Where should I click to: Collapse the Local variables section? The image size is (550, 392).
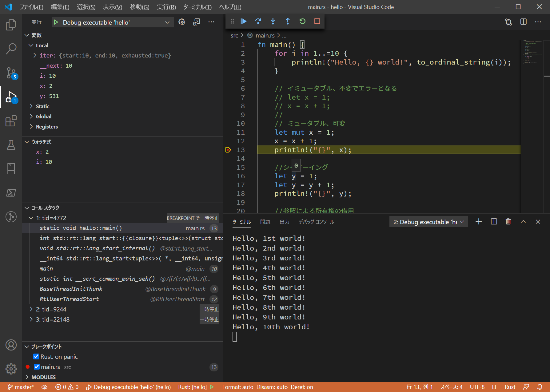point(31,45)
